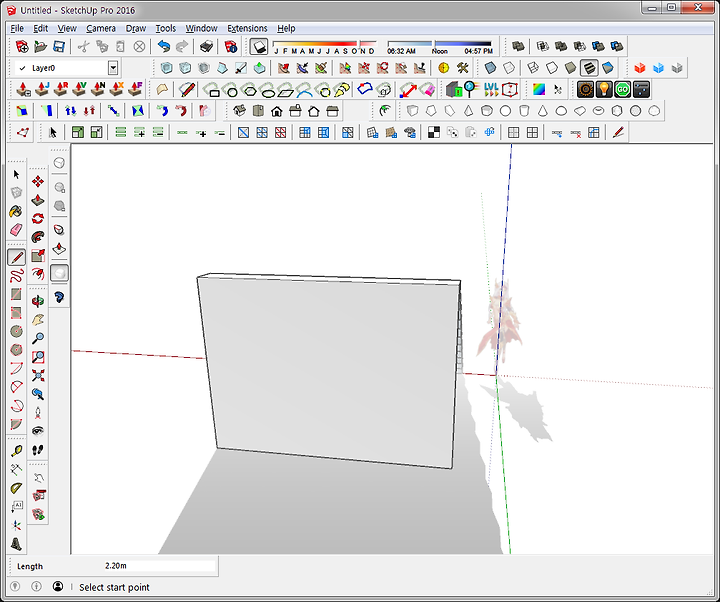Open the File menu

tap(17, 28)
